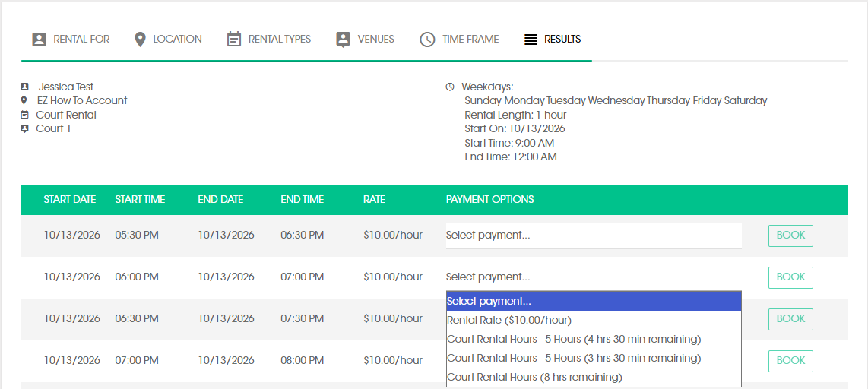Click the END TIME column header
The width and height of the screenshot is (868, 389).
coord(303,200)
